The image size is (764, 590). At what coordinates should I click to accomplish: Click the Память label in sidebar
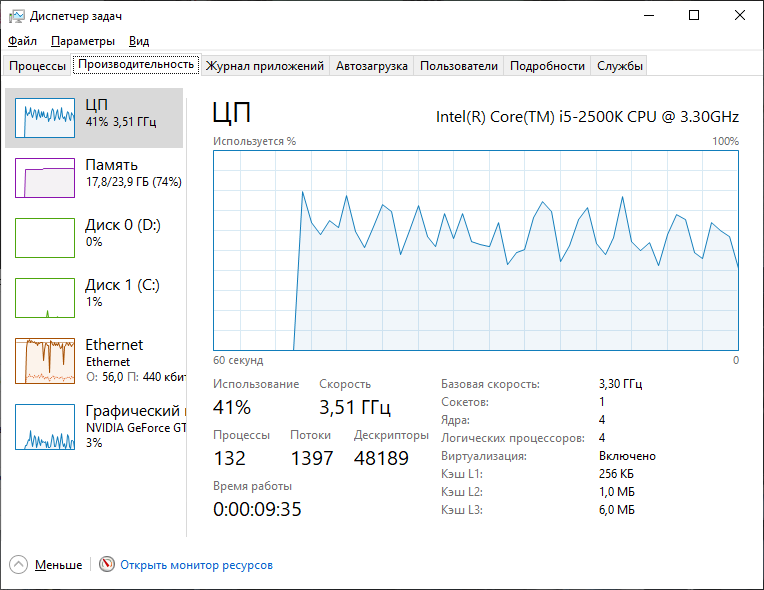pos(112,165)
